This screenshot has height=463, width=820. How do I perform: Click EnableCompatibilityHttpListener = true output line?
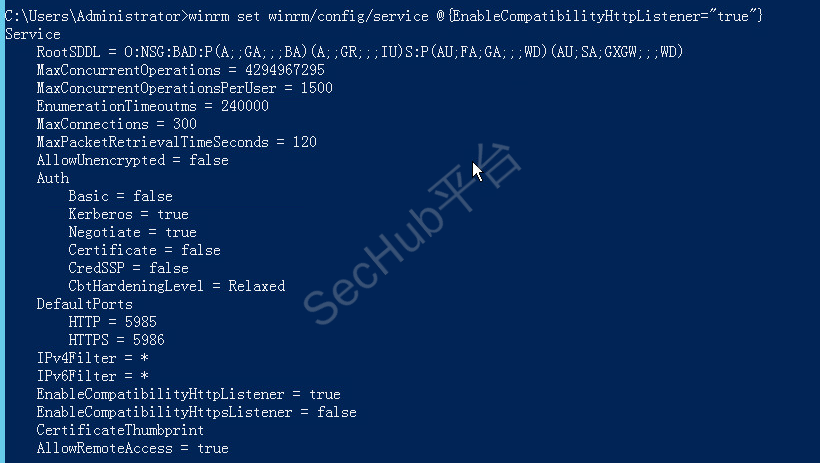click(189, 394)
